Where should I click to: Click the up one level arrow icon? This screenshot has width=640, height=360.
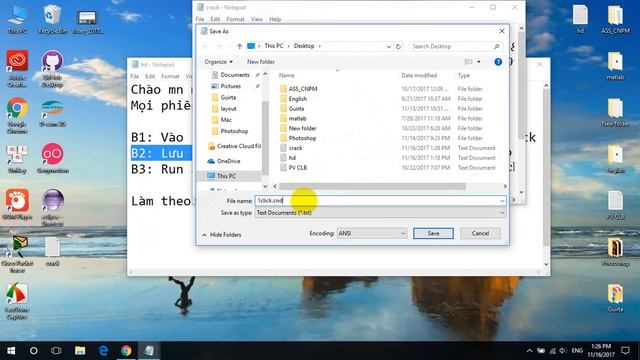(240, 46)
